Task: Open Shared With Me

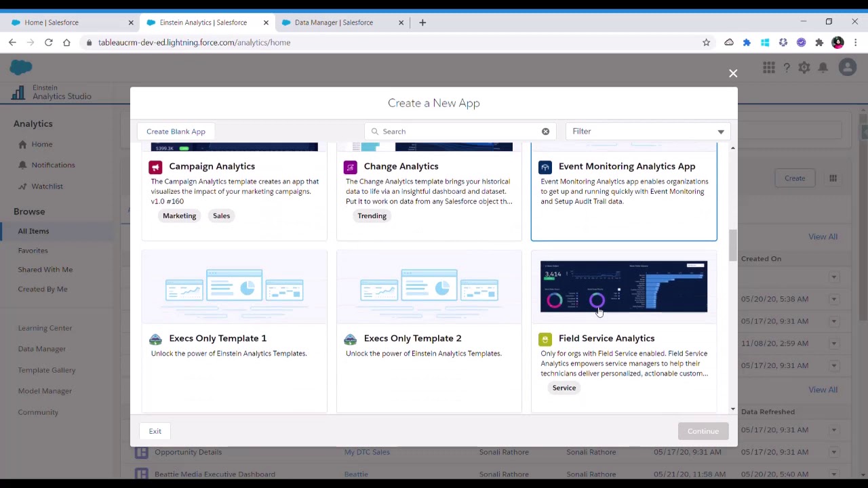Action: [45, 270]
